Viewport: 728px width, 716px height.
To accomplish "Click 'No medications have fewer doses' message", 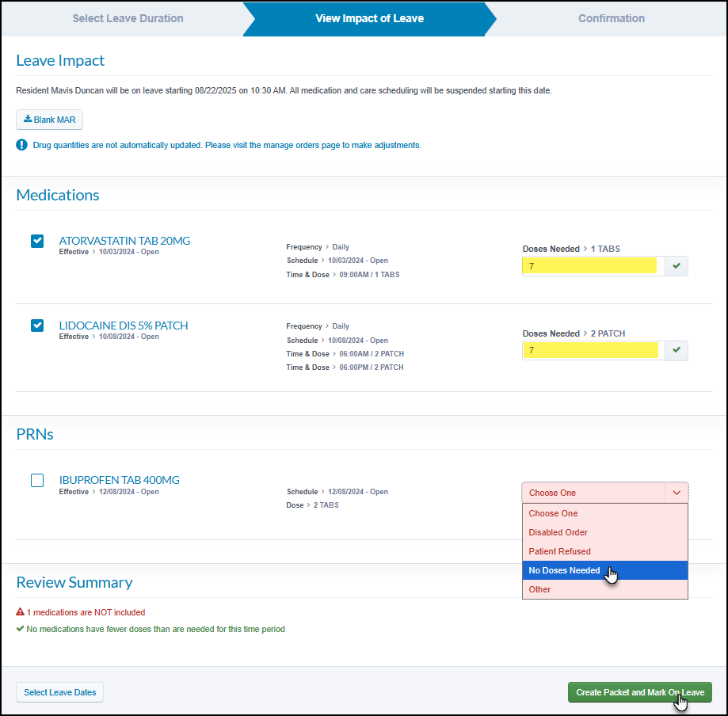I will (155, 629).
